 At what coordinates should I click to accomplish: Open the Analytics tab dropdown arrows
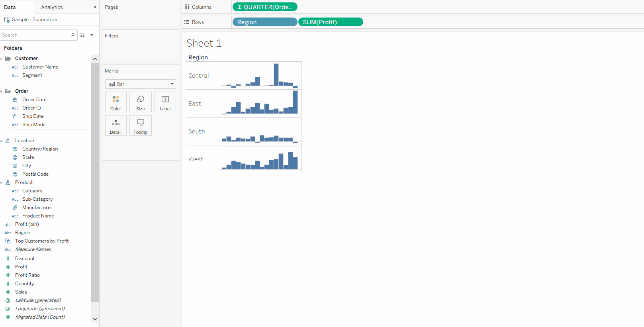tap(95, 7)
